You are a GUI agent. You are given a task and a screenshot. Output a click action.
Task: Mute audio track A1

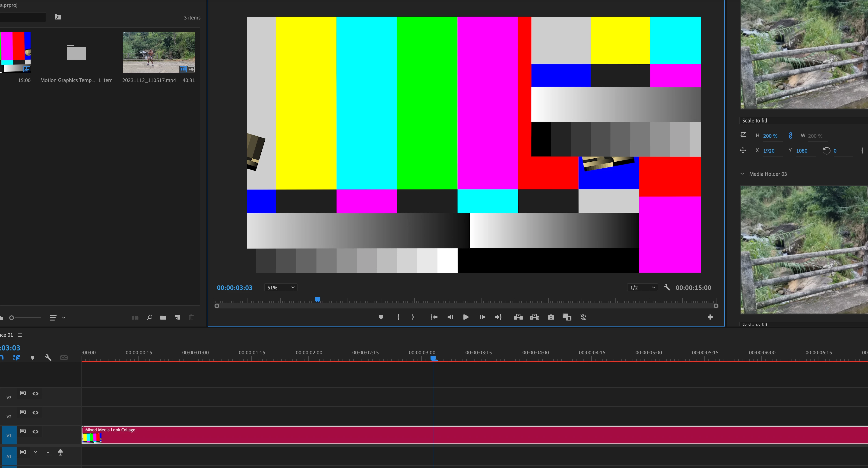click(x=35, y=452)
